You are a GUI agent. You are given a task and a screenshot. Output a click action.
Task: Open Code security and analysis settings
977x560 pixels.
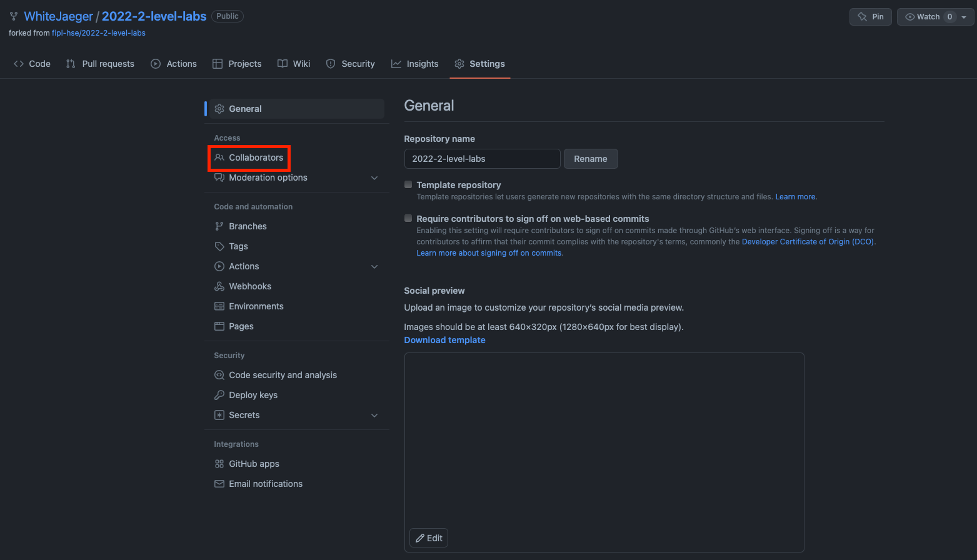click(x=283, y=374)
